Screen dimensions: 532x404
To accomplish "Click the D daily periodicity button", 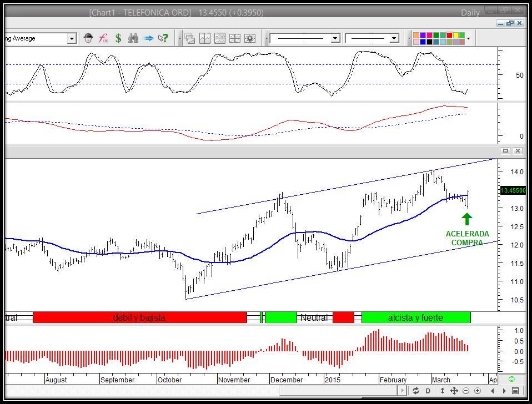I will point(428,391).
